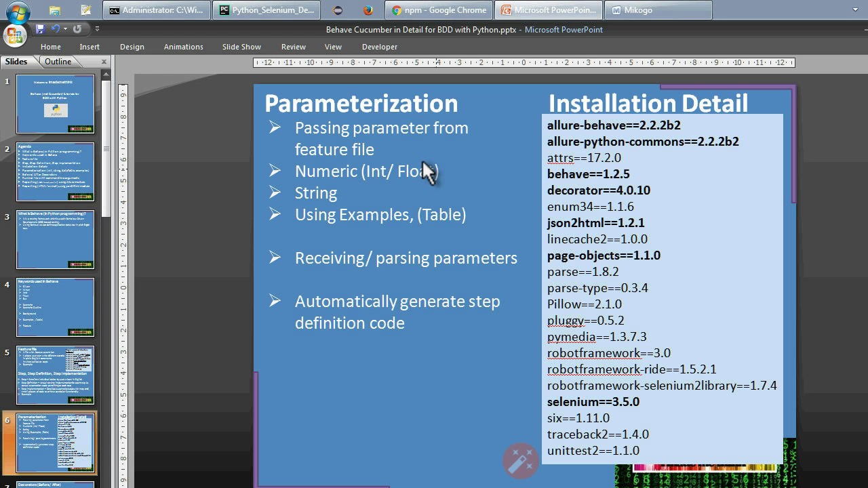Click the Installation Detail heading
This screenshot has height=488, width=868.
tap(648, 104)
